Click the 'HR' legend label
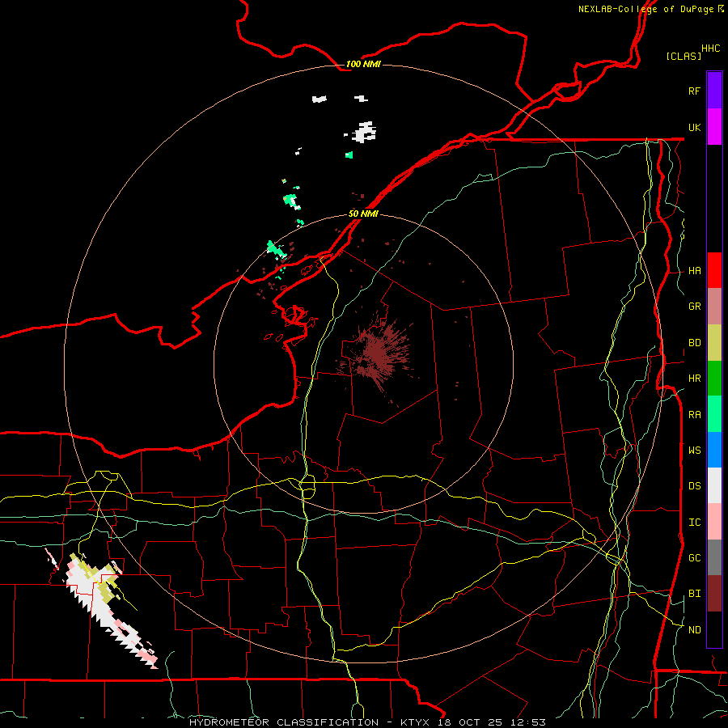The image size is (728, 728). (695, 379)
